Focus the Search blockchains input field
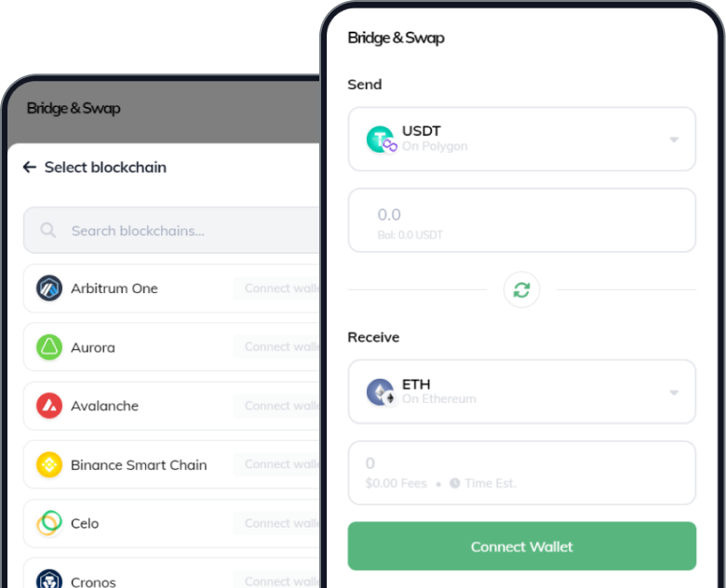This screenshot has height=588, width=726. coord(172,230)
